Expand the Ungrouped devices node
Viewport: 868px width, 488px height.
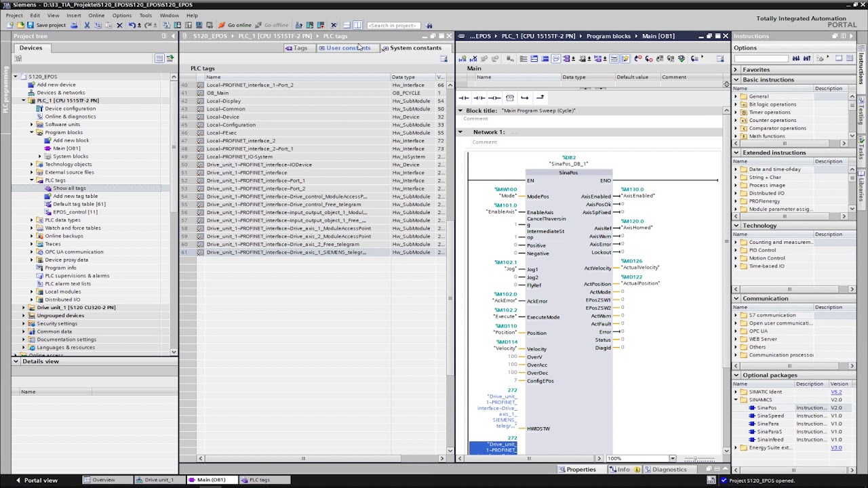coord(23,316)
